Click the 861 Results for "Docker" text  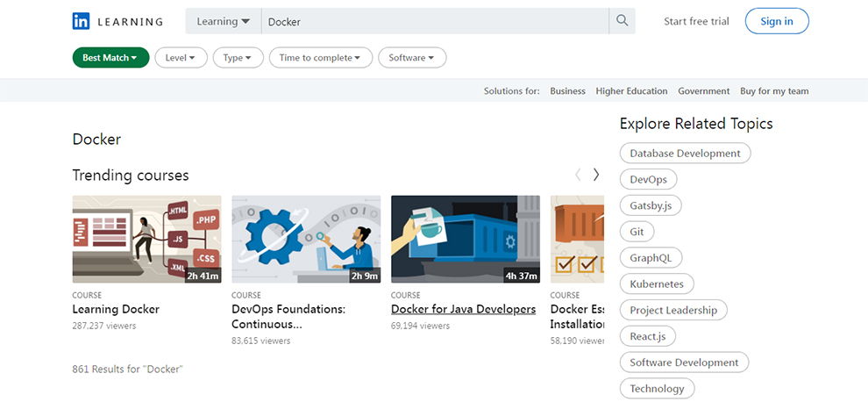pyautogui.click(x=128, y=369)
